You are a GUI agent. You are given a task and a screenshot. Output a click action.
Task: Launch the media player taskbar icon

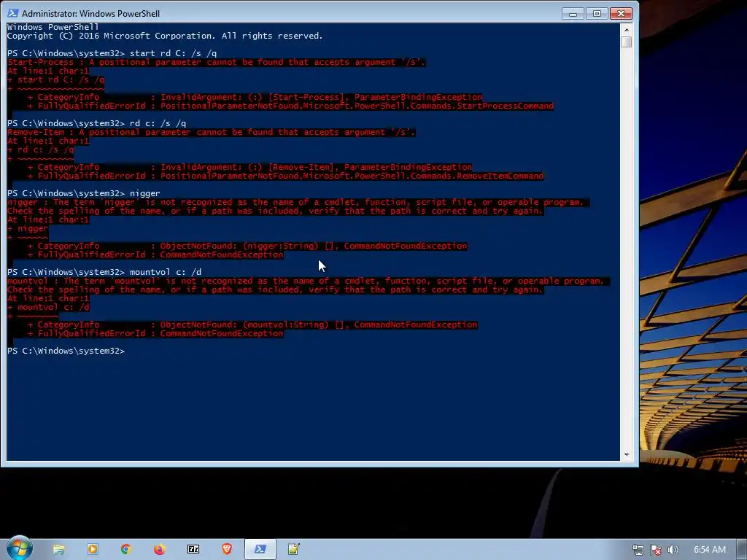(93, 550)
